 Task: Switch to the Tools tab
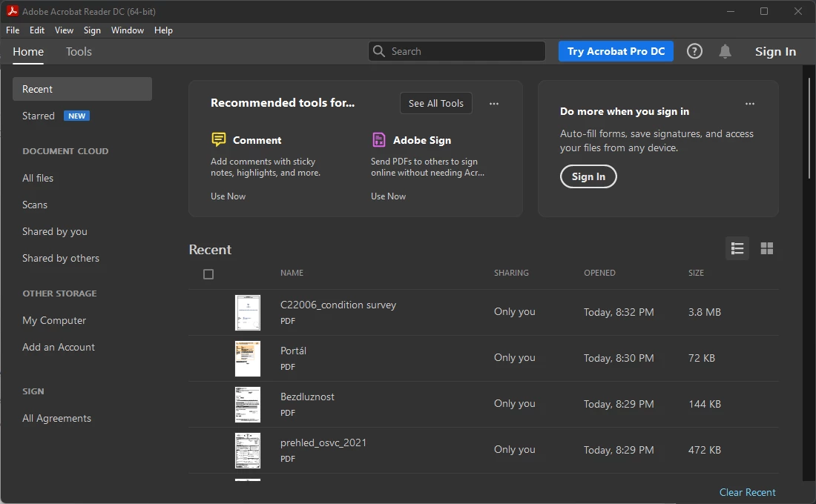click(x=79, y=51)
